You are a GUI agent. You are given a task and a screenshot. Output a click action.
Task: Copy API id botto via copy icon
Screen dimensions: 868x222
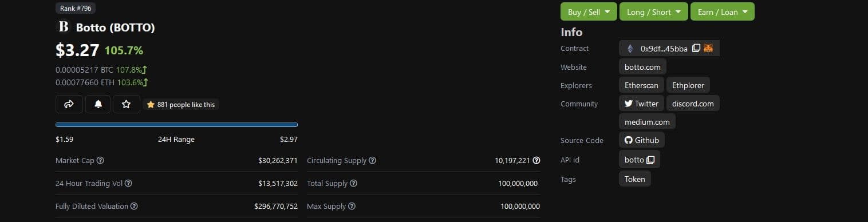650,160
